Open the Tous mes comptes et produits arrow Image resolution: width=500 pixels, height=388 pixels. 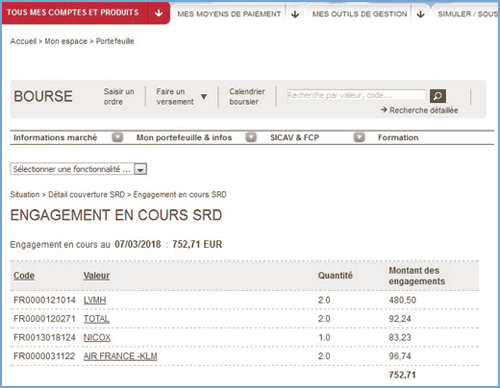pos(159,13)
